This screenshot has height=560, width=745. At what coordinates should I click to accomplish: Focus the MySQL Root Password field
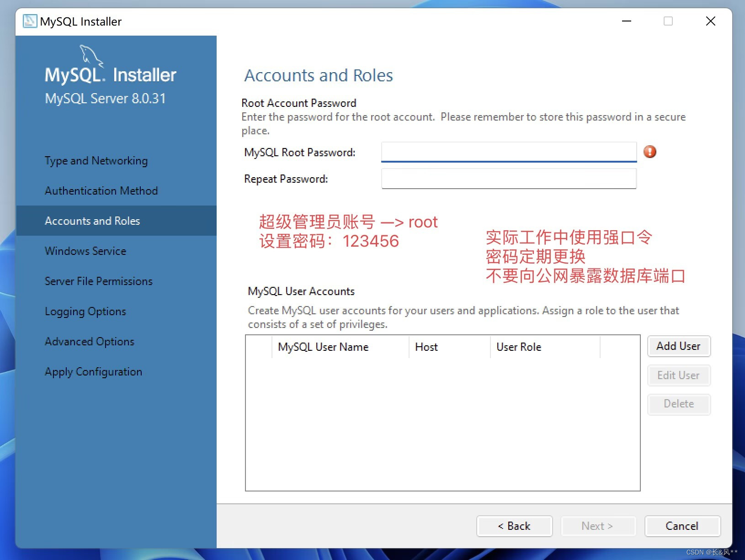[x=509, y=152]
